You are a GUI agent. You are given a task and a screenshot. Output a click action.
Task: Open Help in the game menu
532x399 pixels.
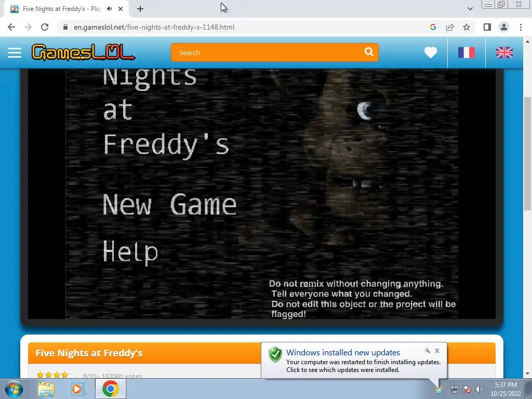130,251
